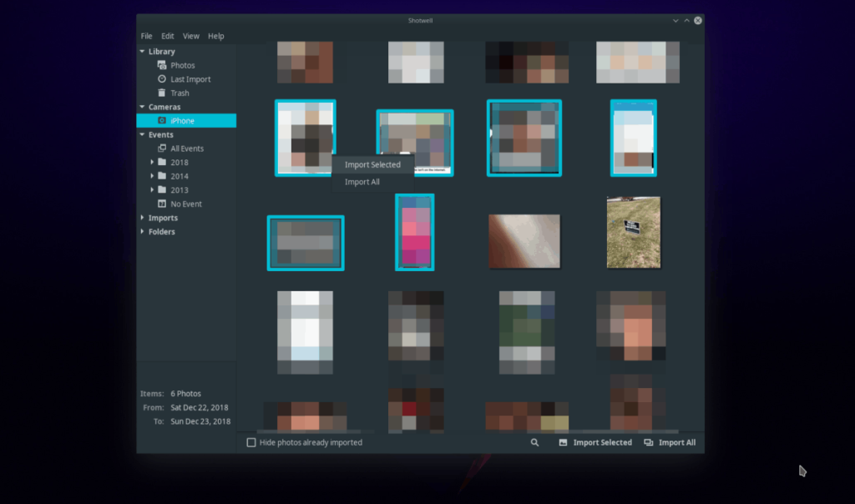
Task: View the Last Import section
Action: [x=190, y=78]
